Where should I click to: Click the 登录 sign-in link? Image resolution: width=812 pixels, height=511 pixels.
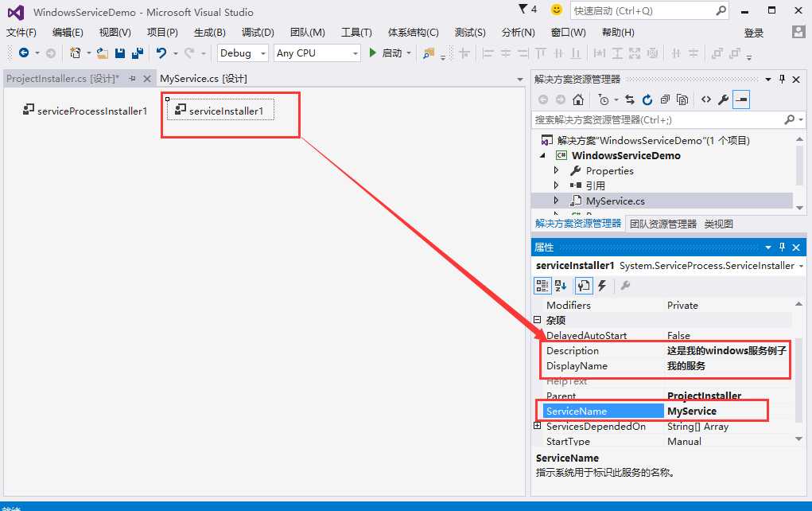tap(754, 33)
